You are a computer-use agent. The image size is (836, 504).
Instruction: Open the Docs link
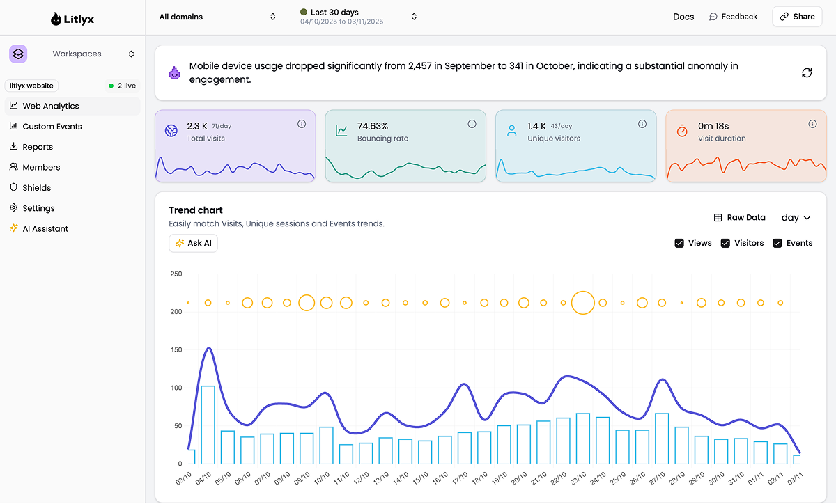[x=683, y=16]
